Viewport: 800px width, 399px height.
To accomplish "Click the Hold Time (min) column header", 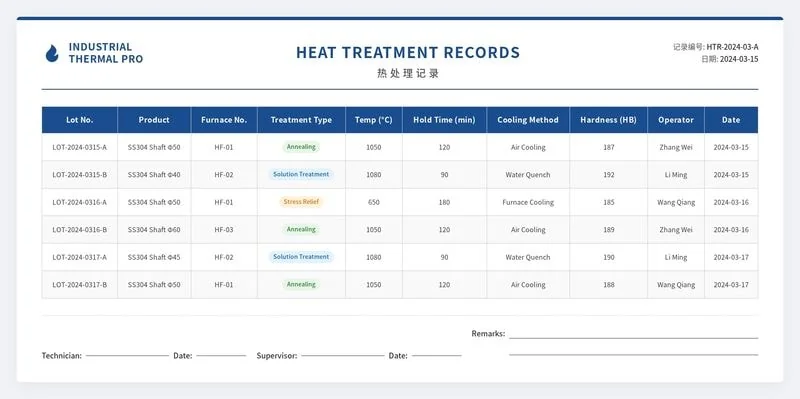I will [x=444, y=120].
